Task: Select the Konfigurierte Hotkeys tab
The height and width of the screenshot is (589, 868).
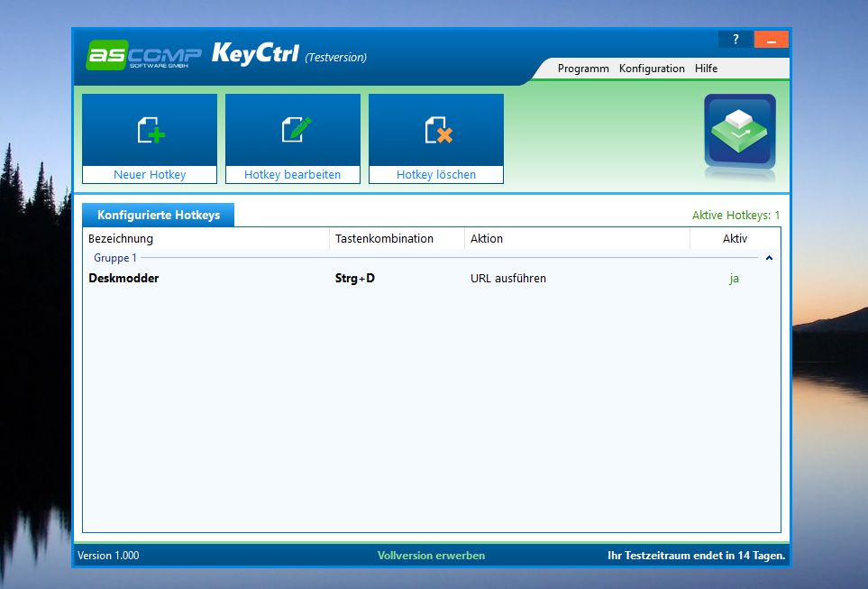Action: pyautogui.click(x=159, y=215)
